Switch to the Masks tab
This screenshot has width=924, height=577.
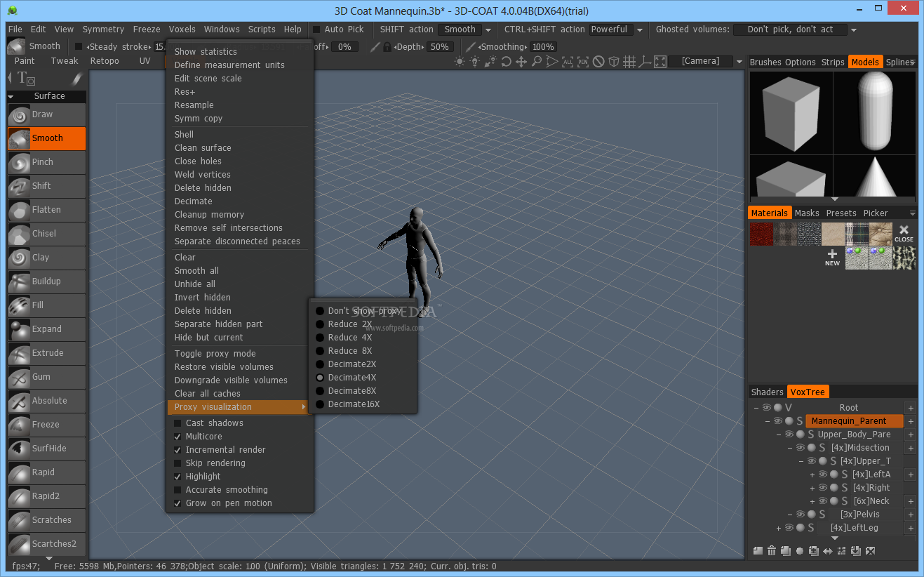click(807, 213)
